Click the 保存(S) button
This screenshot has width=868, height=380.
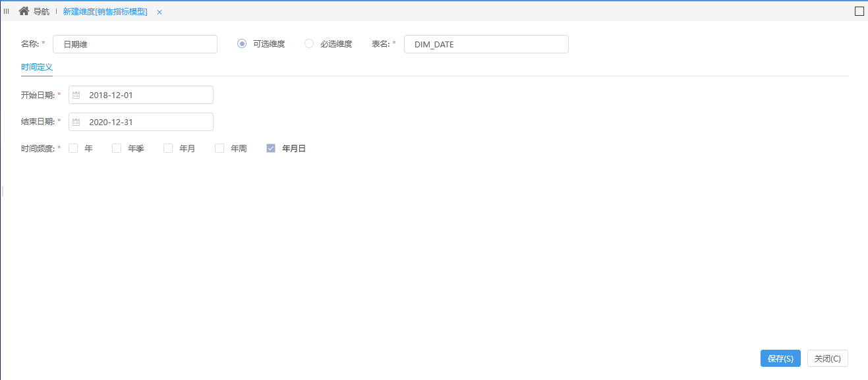(x=780, y=358)
